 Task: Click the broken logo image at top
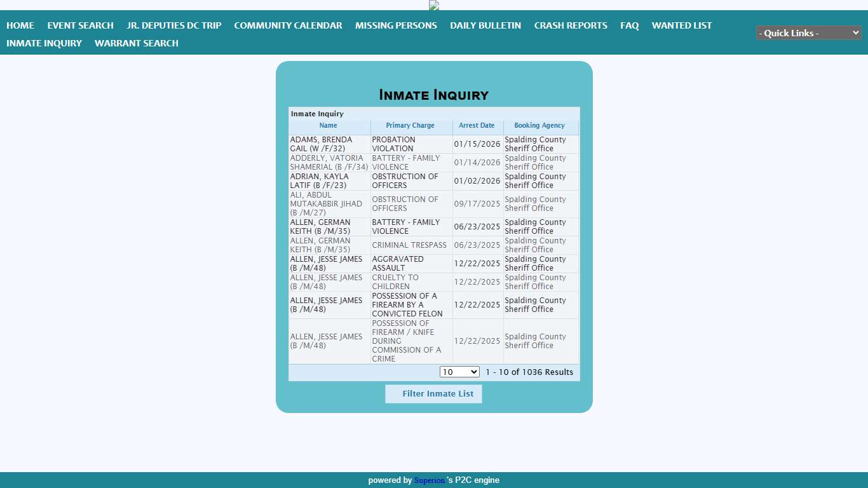434,5
